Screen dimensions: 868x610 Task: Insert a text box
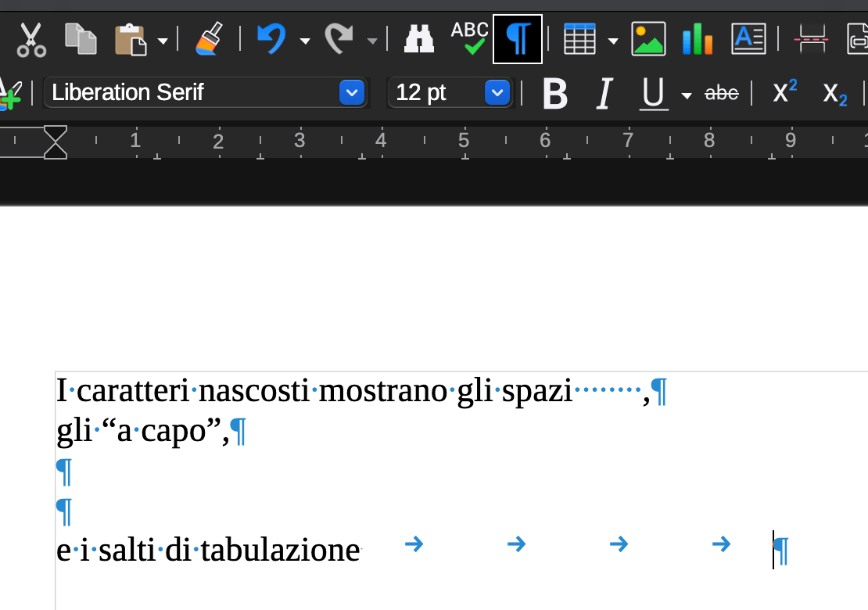pos(748,39)
